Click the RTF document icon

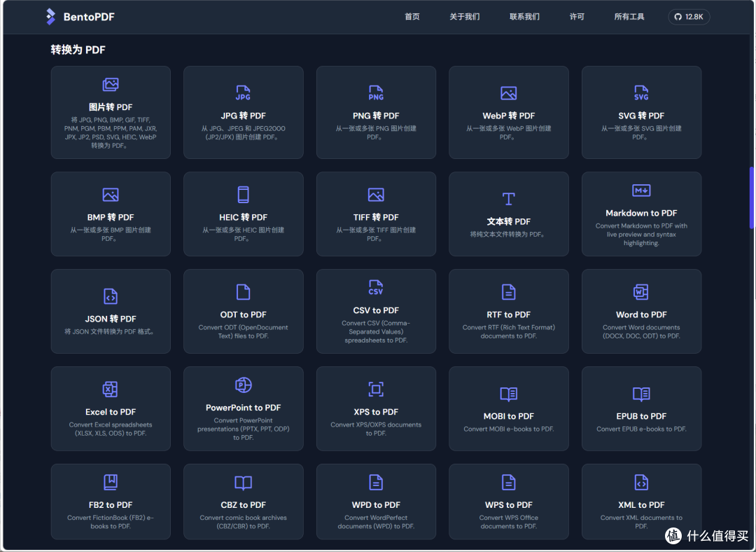click(509, 292)
